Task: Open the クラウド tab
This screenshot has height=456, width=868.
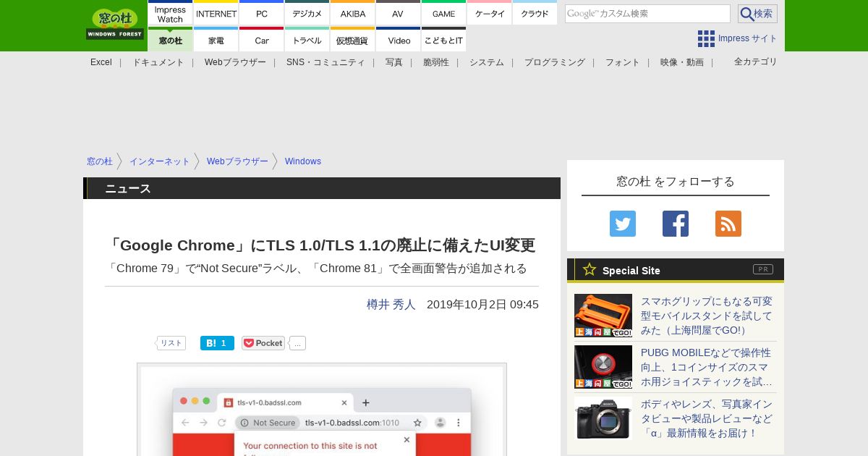Action: 535,14
